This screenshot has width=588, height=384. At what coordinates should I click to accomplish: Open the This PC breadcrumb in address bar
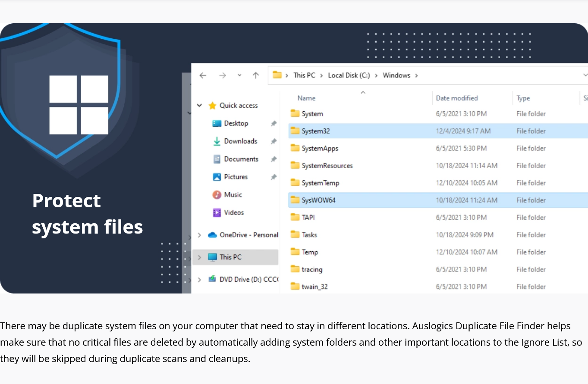[x=304, y=75]
